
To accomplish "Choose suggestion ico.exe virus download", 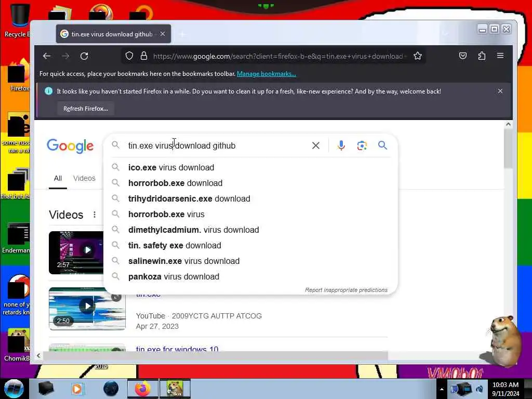I will [250, 168].
